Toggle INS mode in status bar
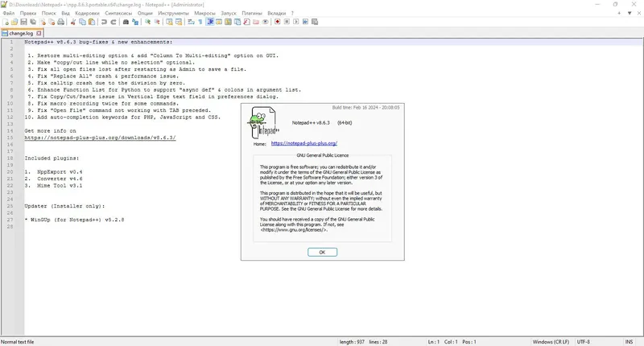This screenshot has height=346, width=644. point(629,341)
